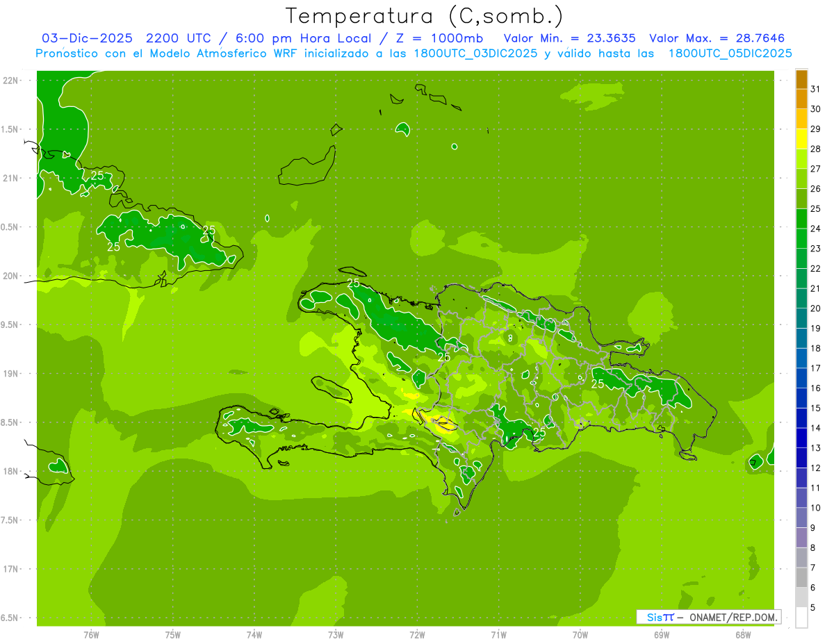Click the teal 20 degree legend swatch
The width and height of the screenshot is (834, 644).
(x=801, y=299)
